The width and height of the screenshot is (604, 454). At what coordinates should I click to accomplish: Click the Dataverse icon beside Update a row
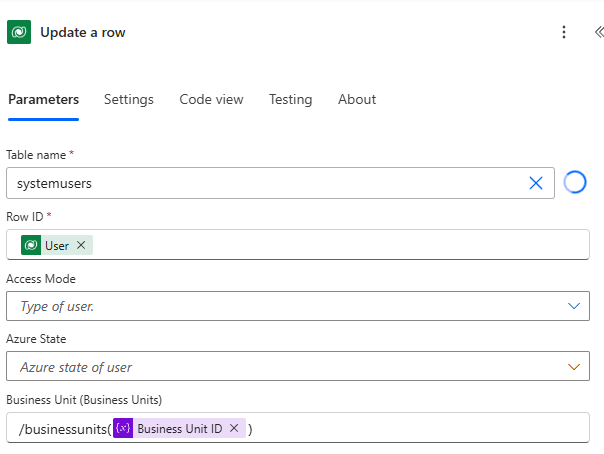(x=19, y=32)
